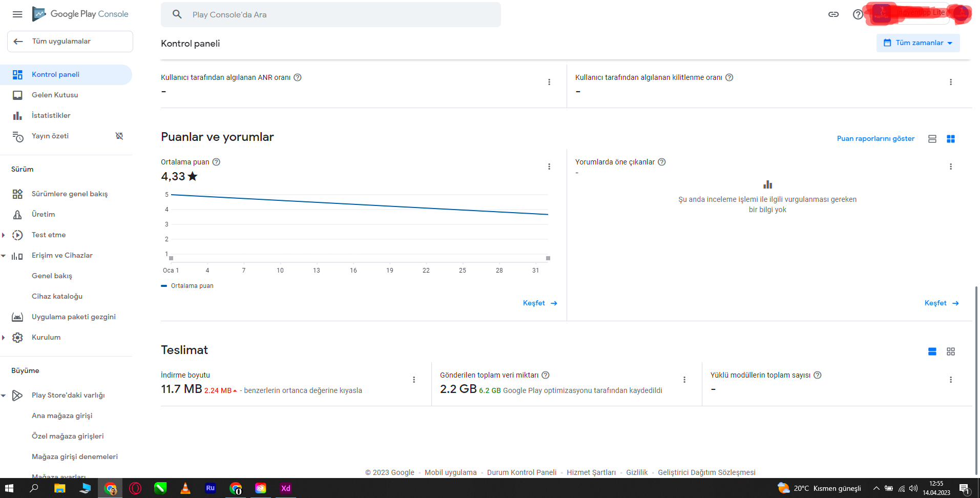The image size is (980, 498).
Task: Click notifications-off icon beside Yayın özeti
Action: click(119, 136)
